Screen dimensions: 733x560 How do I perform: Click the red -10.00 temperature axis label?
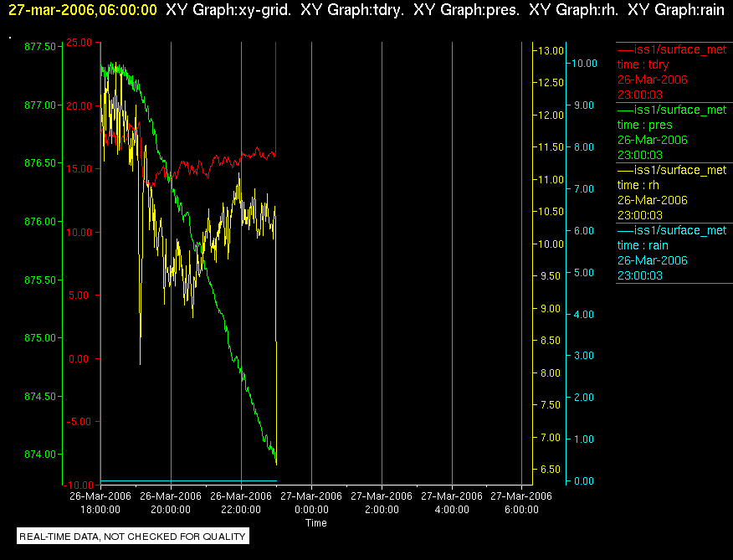click(80, 485)
